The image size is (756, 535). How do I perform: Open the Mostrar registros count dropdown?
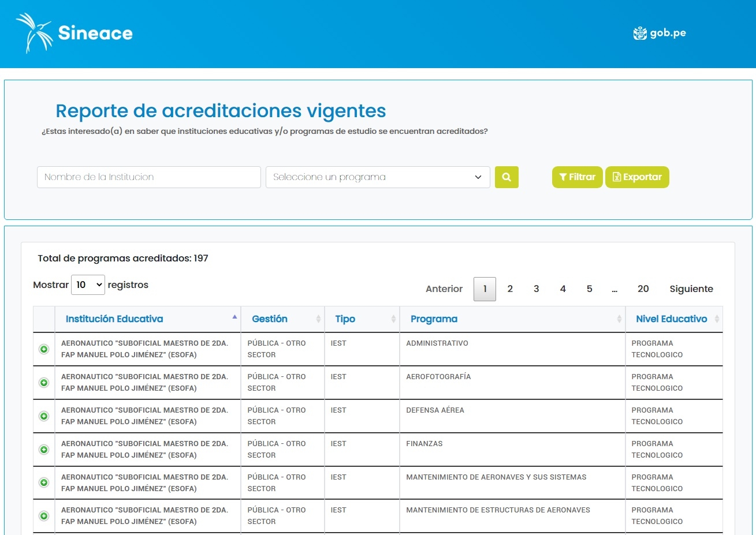click(88, 285)
